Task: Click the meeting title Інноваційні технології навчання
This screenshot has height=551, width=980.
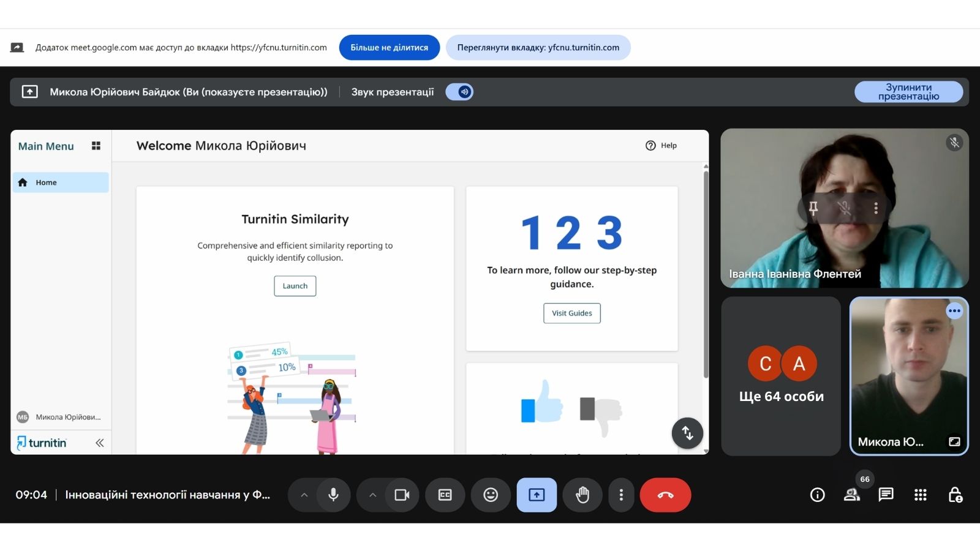Action: point(167,495)
